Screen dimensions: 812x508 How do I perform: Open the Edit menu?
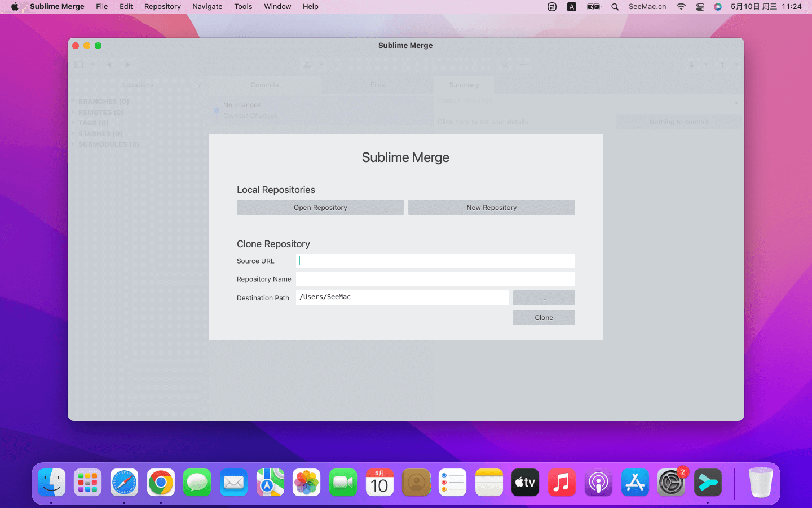point(126,7)
